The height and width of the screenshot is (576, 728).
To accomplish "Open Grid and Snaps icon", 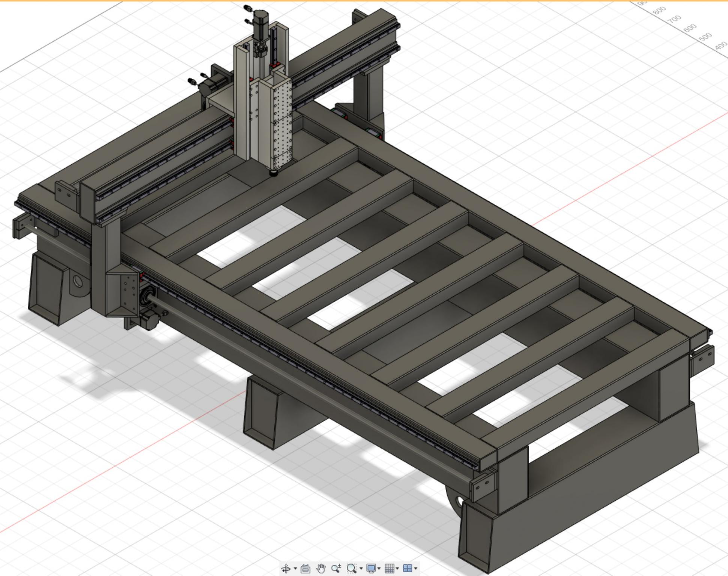I will 390,568.
